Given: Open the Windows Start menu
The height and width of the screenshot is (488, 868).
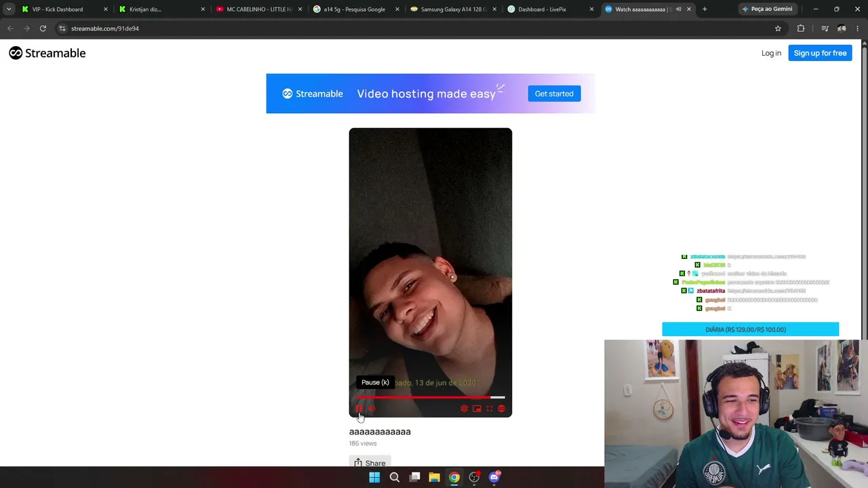Looking at the screenshot, I should (x=374, y=477).
